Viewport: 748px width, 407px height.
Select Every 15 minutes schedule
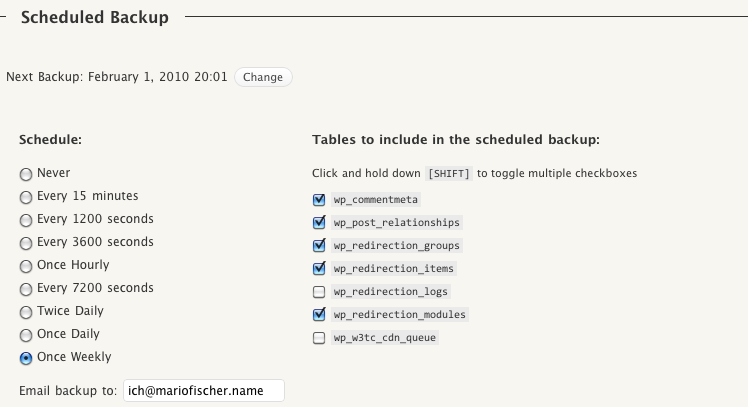(x=26, y=197)
